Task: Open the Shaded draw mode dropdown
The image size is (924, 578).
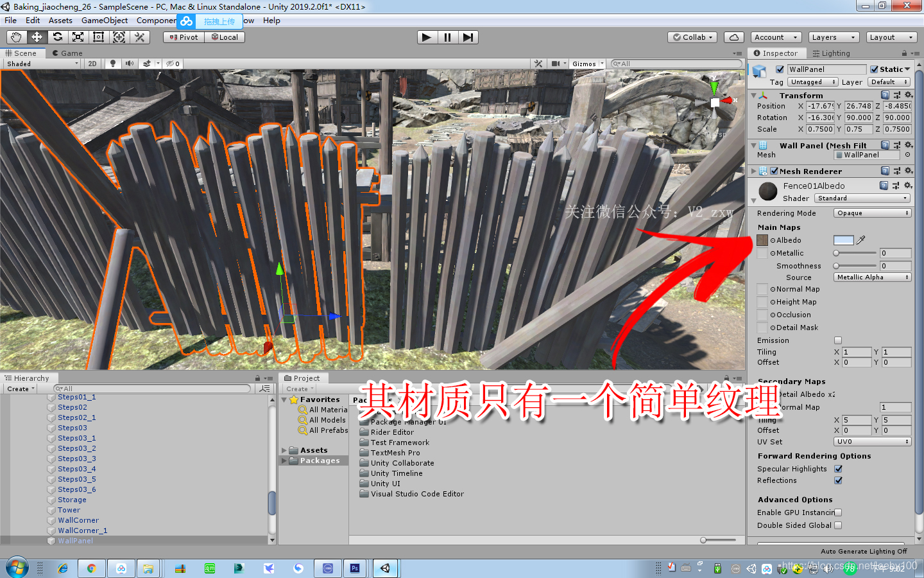Action: point(42,64)
